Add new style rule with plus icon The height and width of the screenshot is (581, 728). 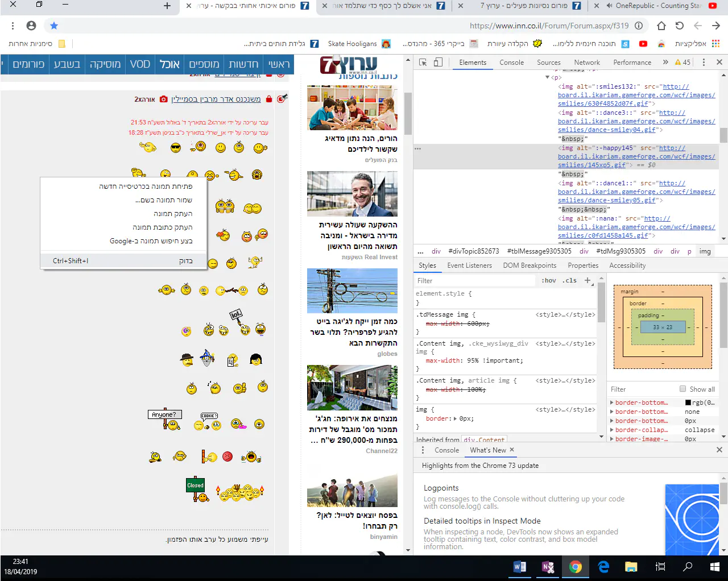[588, 280]
